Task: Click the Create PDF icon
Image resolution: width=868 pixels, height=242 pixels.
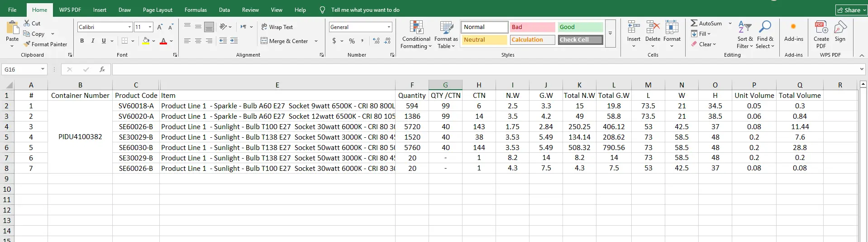Action: coord(821,28)
